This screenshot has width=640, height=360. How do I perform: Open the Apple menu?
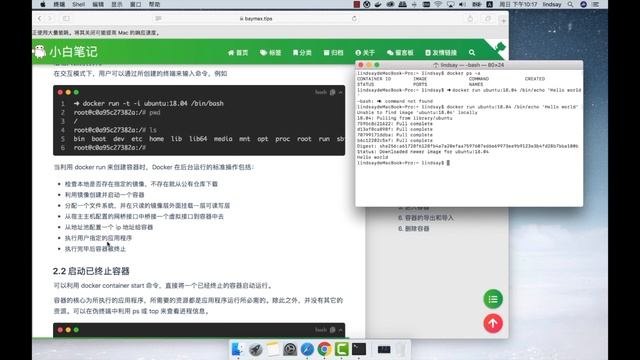pyautogui.click(x=43, y=4)
